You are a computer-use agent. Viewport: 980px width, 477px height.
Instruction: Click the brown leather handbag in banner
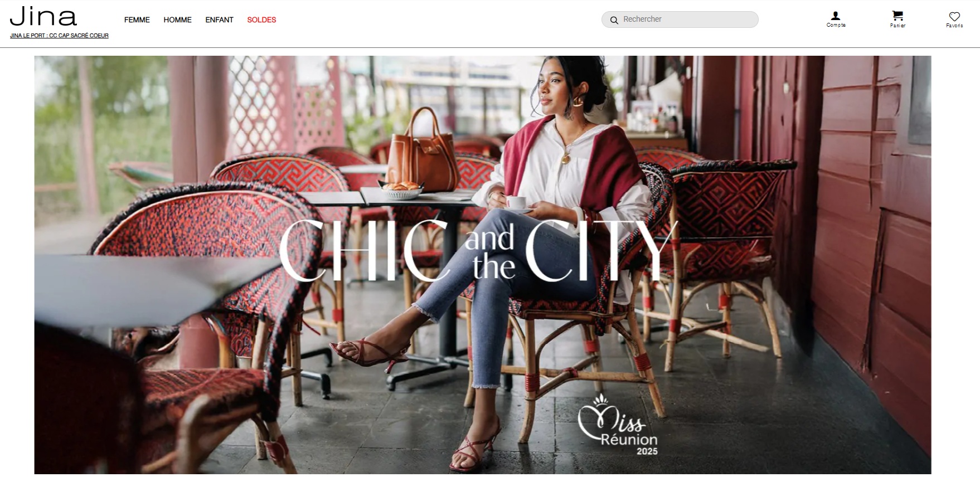pos(423,149)
